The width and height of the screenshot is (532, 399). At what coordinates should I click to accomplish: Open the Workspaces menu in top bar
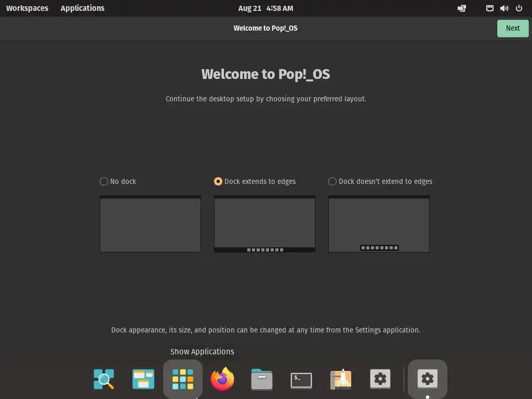[x=27, y=8]
